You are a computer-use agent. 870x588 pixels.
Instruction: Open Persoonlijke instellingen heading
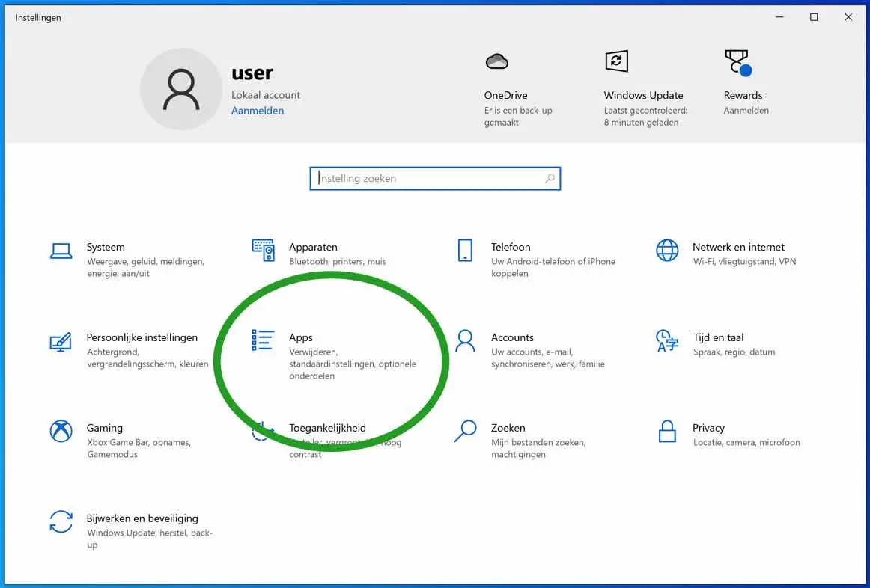[x=142, y=337]
